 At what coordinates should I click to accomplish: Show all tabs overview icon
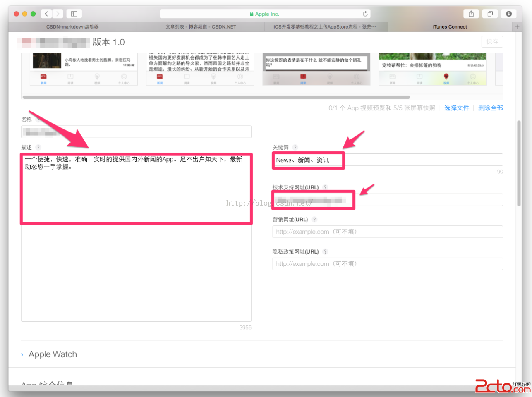(490, 14)
